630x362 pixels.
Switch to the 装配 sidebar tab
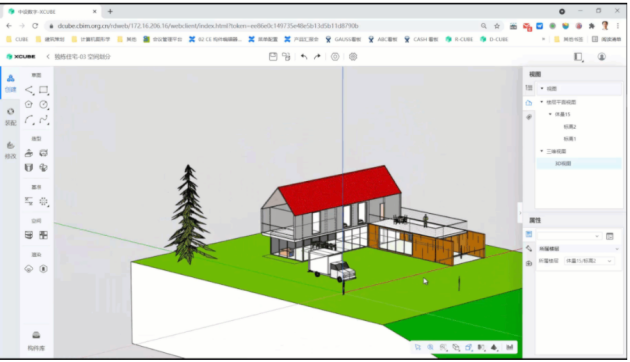click(x=10, y=117)
